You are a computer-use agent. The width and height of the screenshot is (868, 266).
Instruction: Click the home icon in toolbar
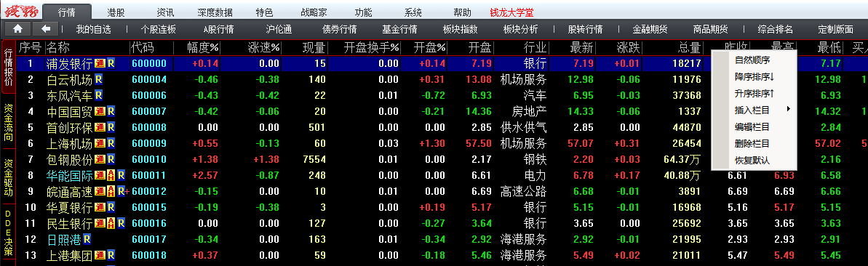coord(18,29)
